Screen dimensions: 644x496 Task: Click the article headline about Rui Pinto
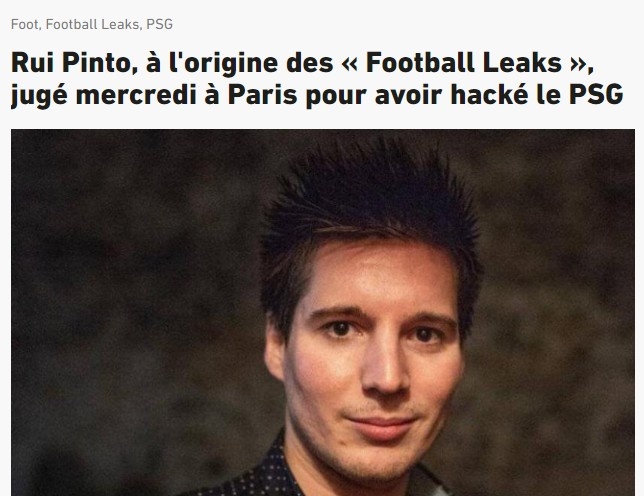pyautogui.click(x=317, y=79)
